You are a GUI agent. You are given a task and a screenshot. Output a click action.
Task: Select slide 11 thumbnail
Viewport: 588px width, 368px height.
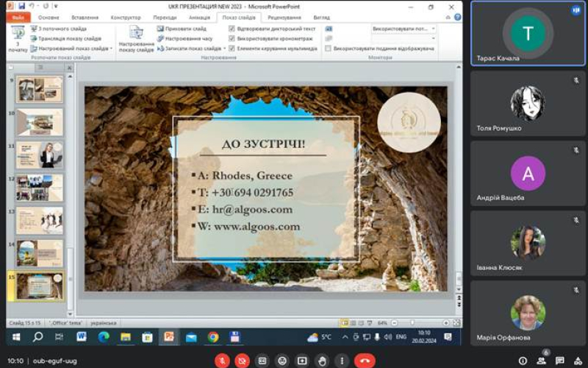[40, 155]
